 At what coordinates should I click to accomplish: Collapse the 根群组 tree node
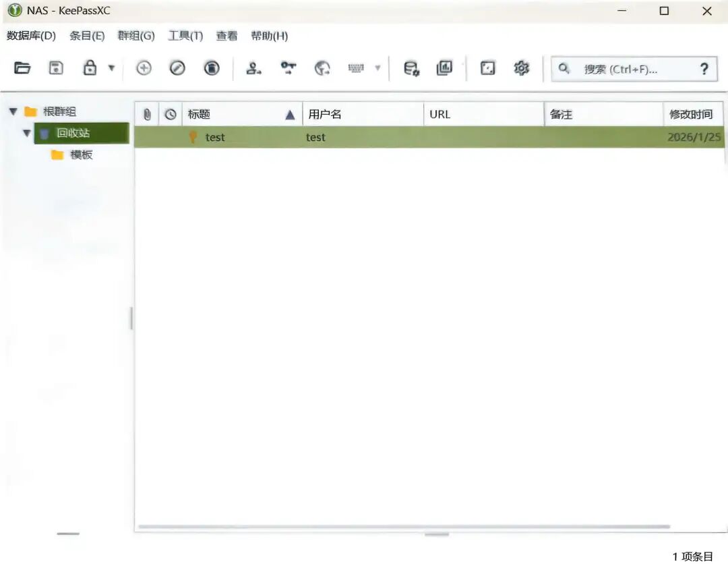(x=13, y=112)
